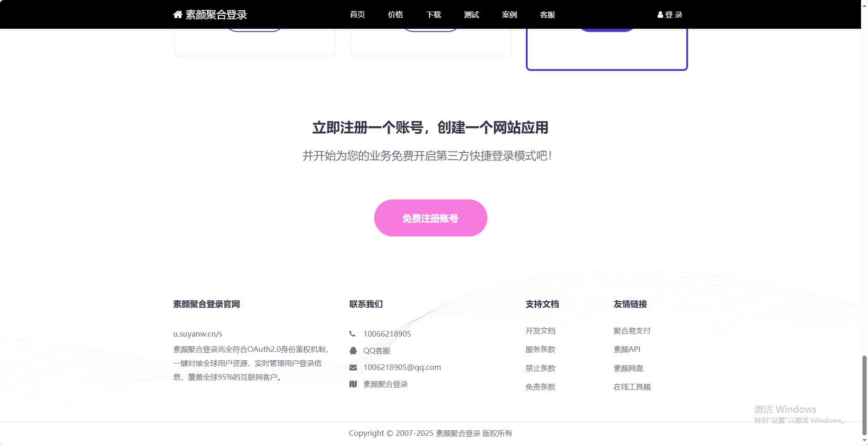Open the 价格 page from navbar
The image size is (868, 446).
[395, 14]
